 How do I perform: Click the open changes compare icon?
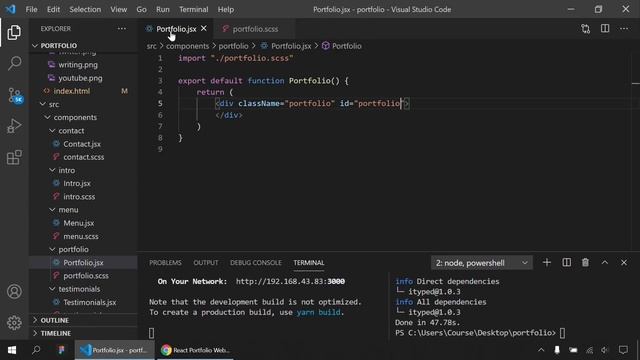[x=586, y=29]
